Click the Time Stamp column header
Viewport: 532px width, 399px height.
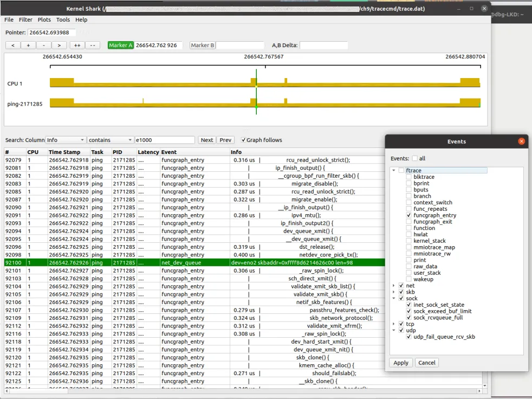pos(68,152)
